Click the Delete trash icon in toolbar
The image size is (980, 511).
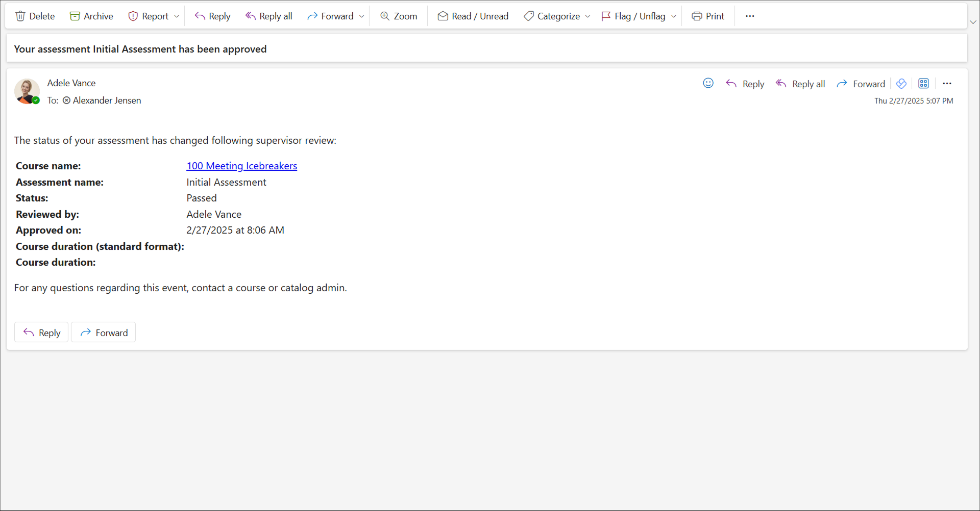point(20,16)
